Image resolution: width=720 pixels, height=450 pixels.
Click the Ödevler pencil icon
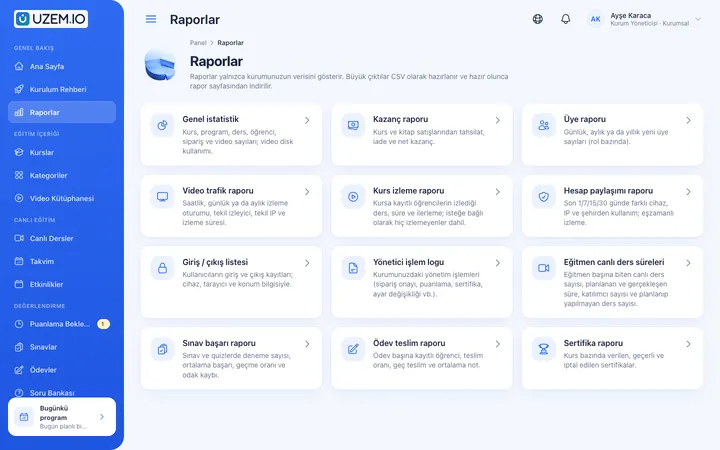[19, 370]
